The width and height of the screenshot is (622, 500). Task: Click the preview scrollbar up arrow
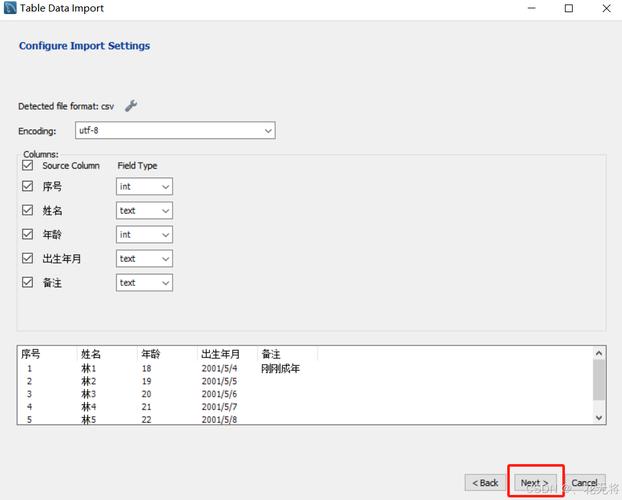tap(599, 353)
